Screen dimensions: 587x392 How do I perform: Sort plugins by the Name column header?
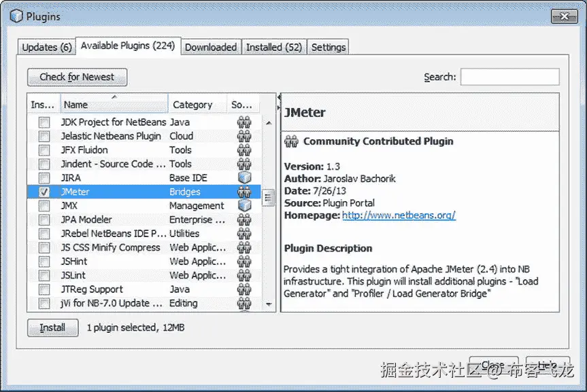[x=113, y=104]
